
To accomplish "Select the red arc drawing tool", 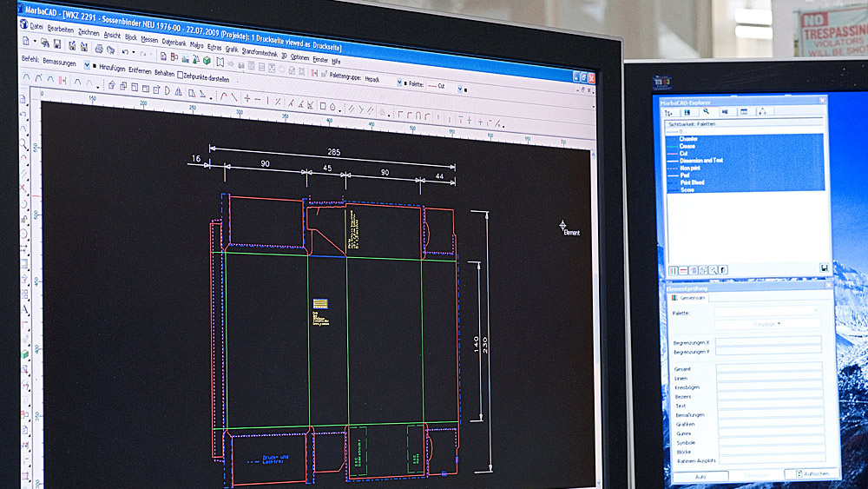I will (224, 96).
